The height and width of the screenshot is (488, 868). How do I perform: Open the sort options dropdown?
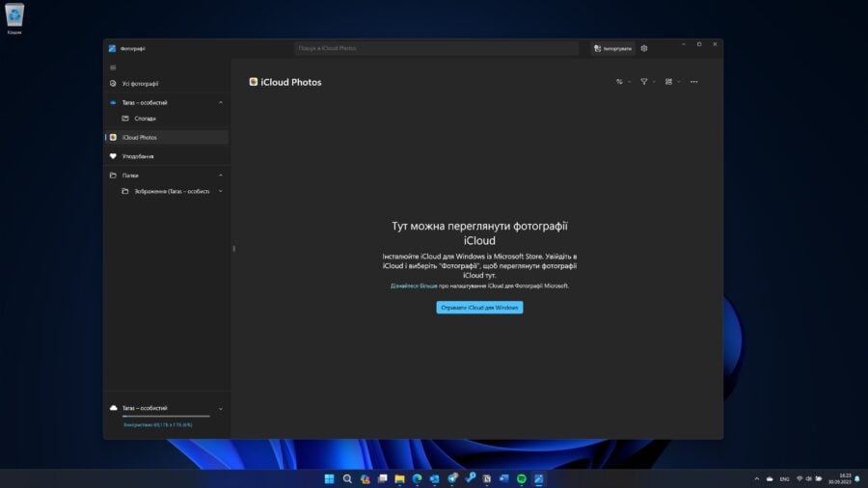(x=623, y=82)
